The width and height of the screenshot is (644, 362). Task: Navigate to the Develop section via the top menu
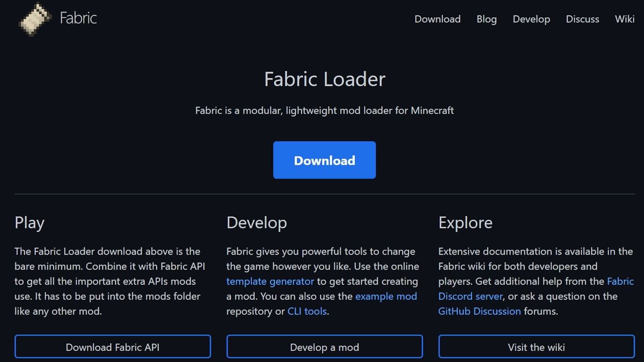tap(531, 19)
